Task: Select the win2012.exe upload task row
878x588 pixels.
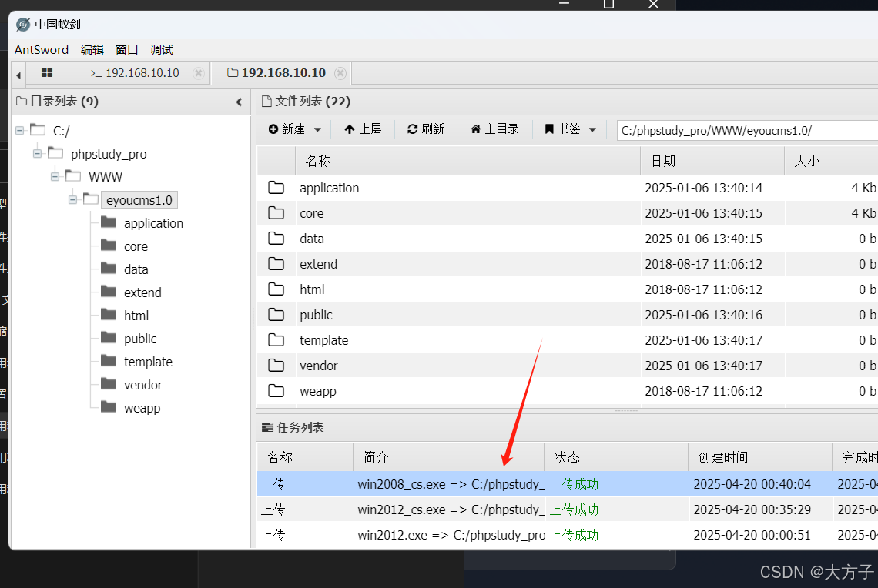Action: coord(567,535)
